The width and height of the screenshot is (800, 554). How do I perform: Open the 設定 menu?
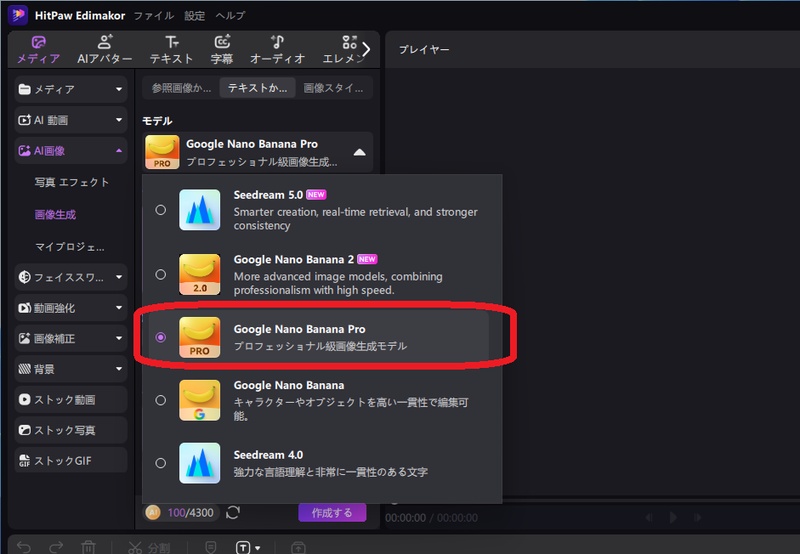[194, 16]
